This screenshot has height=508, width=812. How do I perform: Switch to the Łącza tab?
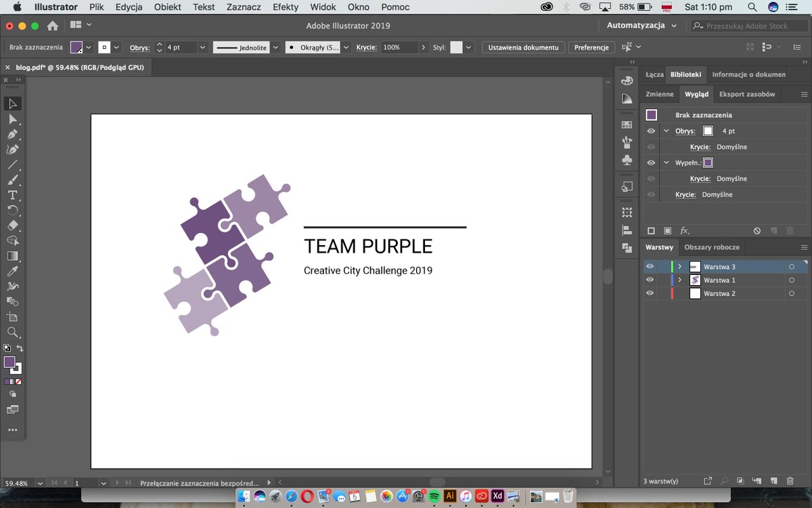click(654, 75)
